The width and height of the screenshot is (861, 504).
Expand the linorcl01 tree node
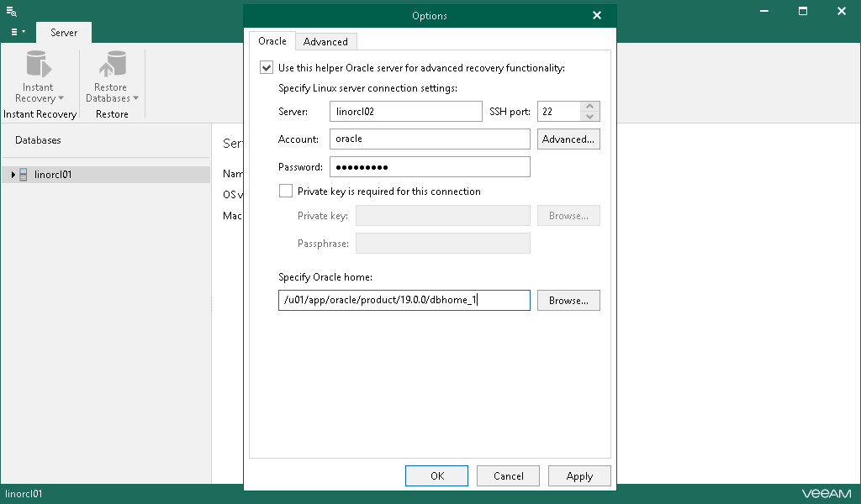pos(13,175)
